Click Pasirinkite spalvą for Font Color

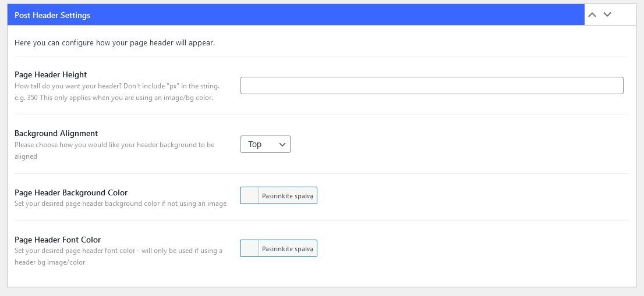(x=288, y=248)
